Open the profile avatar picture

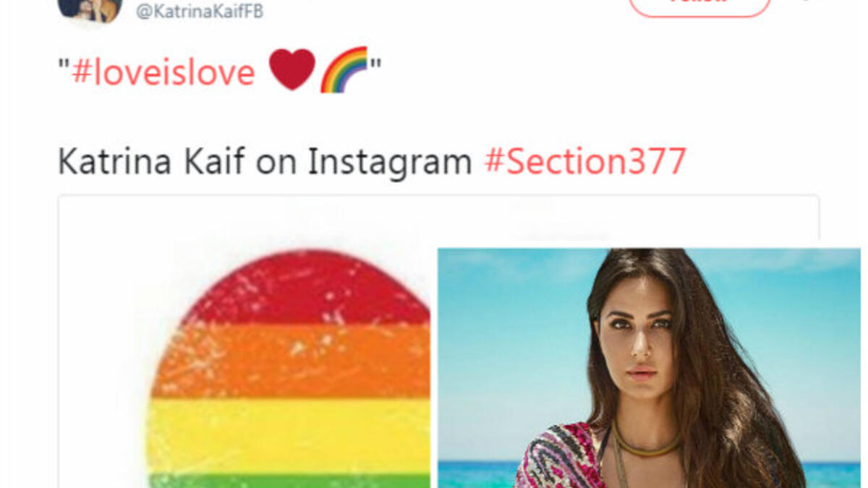click(x=90, y=9)
